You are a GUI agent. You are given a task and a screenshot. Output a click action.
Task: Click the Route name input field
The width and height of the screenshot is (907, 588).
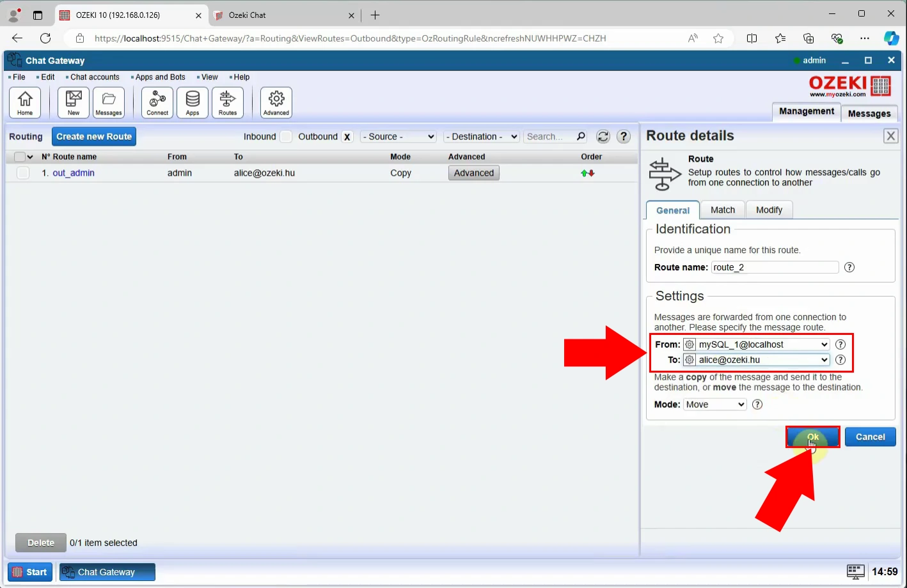click(x=775, y=267)
